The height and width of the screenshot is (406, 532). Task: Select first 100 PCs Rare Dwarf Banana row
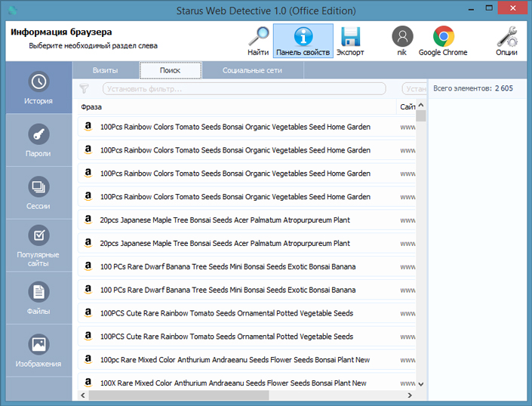[247, 266]
